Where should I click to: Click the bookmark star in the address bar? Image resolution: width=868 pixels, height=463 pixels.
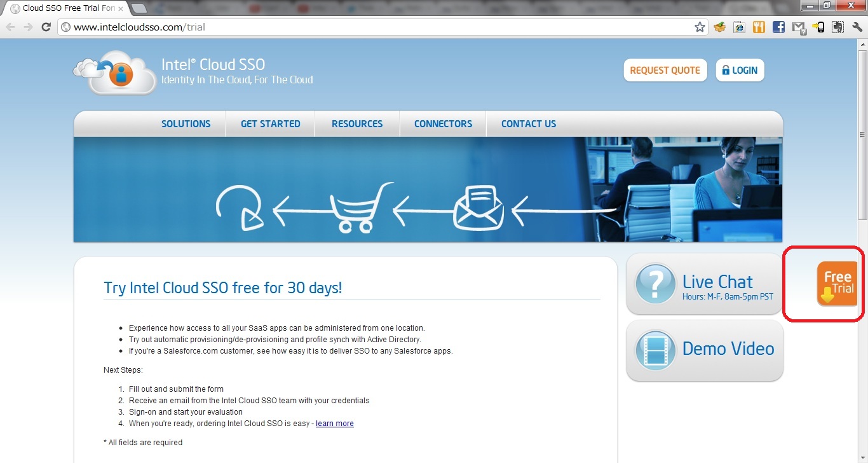700,27
